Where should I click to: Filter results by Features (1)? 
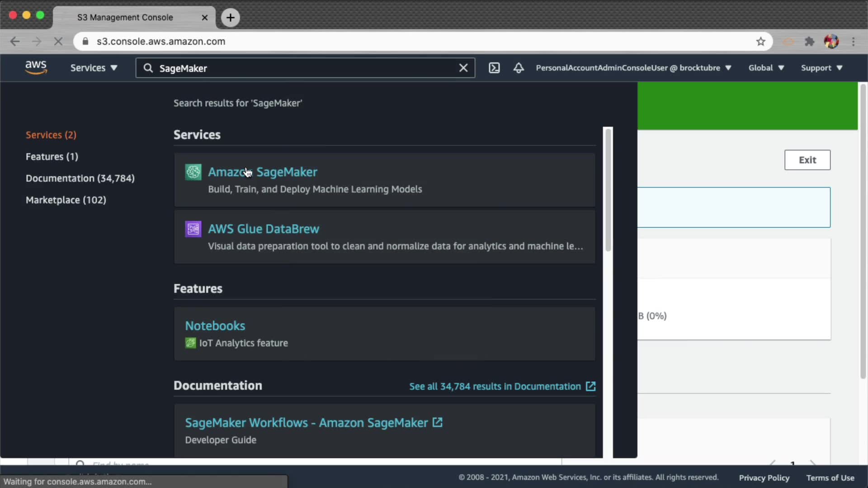[52, 157]
